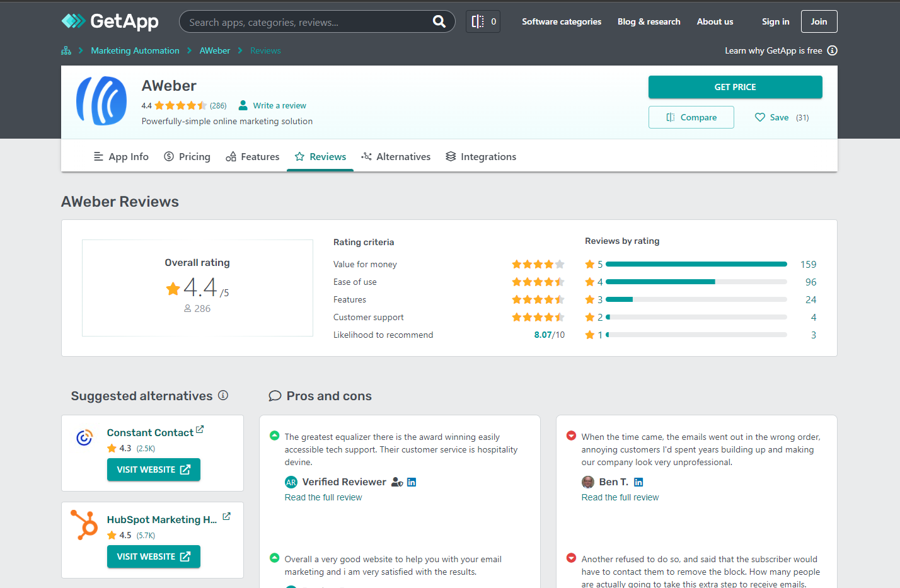Click the Customer support star rating
The image size is (900, 588).
coord(538,317)
